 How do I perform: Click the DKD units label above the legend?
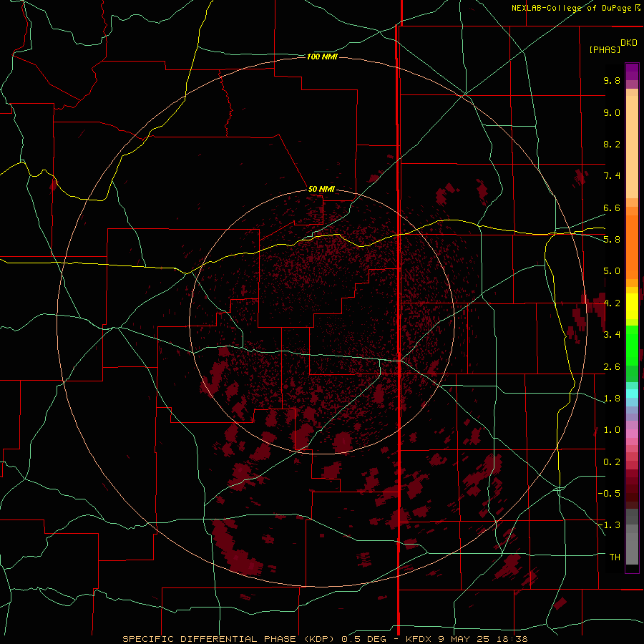tap(628, 43)
